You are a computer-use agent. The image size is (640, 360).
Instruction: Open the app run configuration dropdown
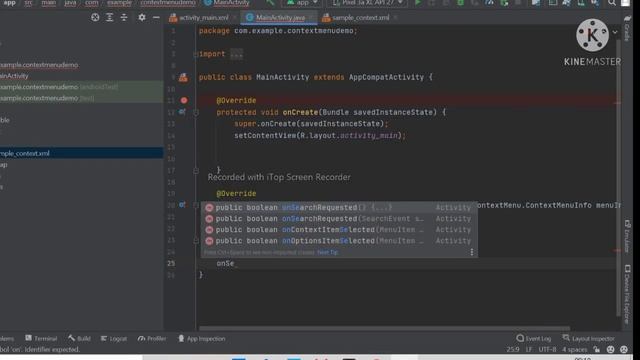pos(302,3)
